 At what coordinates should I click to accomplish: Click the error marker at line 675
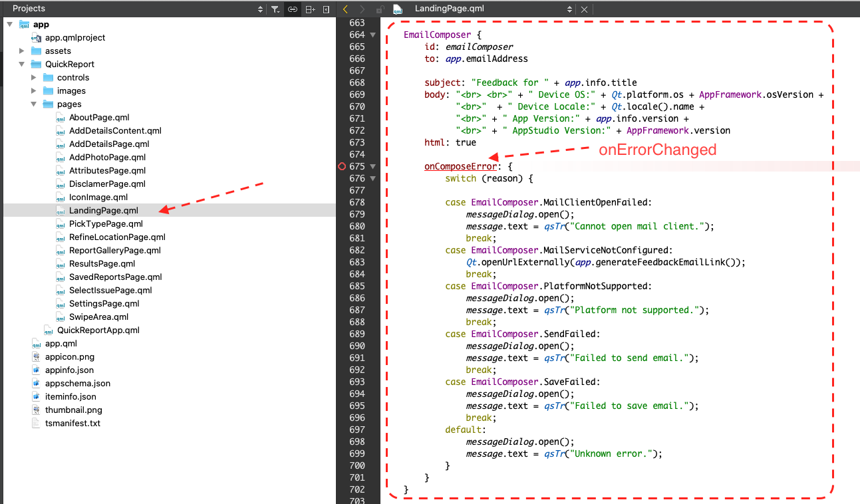pyautogui.click(x=342, y=166)
